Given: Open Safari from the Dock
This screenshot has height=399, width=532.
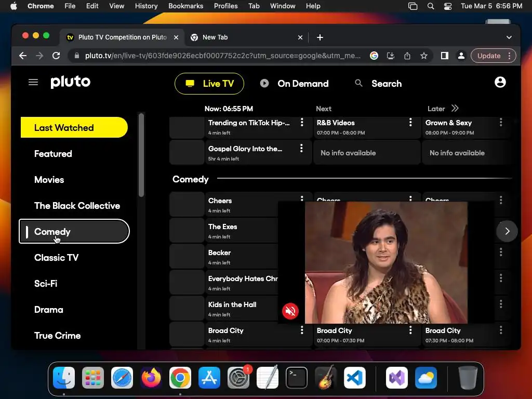Looking at the screenshot, I should 122,378.
